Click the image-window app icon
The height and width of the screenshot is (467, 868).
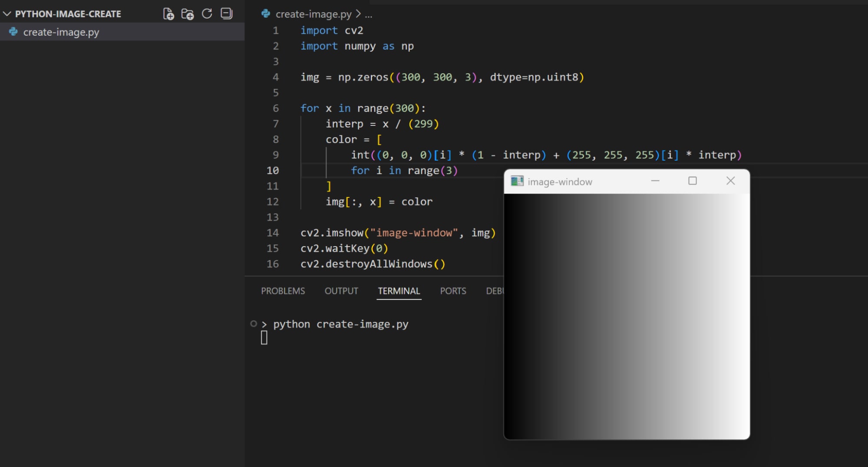click(517, 181)
